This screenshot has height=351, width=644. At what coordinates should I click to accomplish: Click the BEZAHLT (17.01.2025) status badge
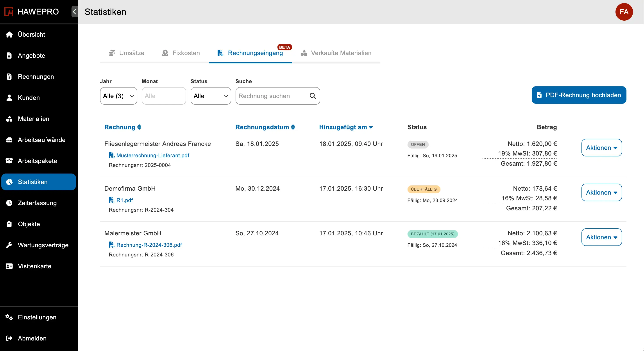click(433, 234)
